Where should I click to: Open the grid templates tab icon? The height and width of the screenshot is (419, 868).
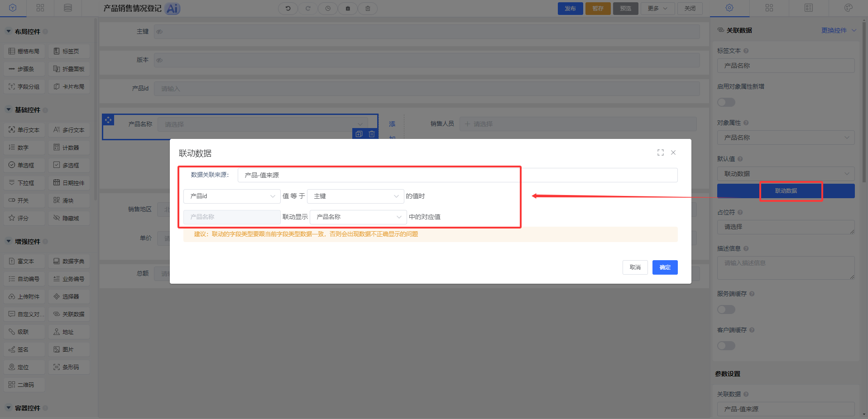pyautogui.click(x=40, y=8)
